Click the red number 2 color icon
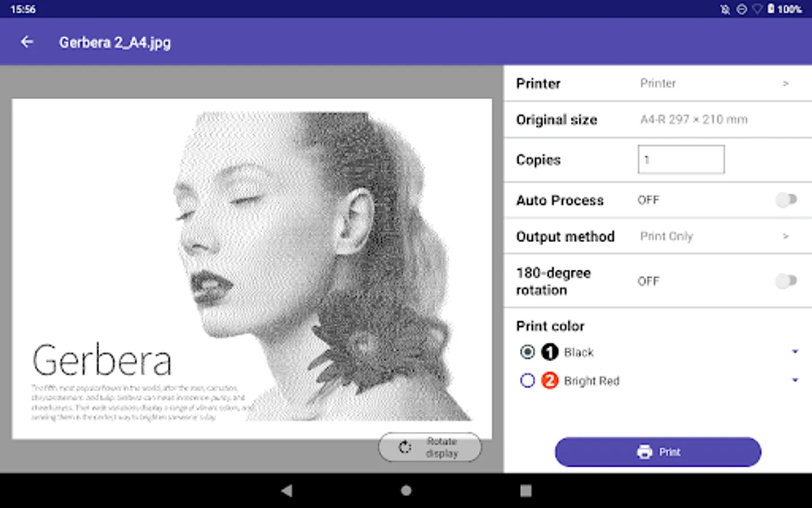 (x=550, y=380)
